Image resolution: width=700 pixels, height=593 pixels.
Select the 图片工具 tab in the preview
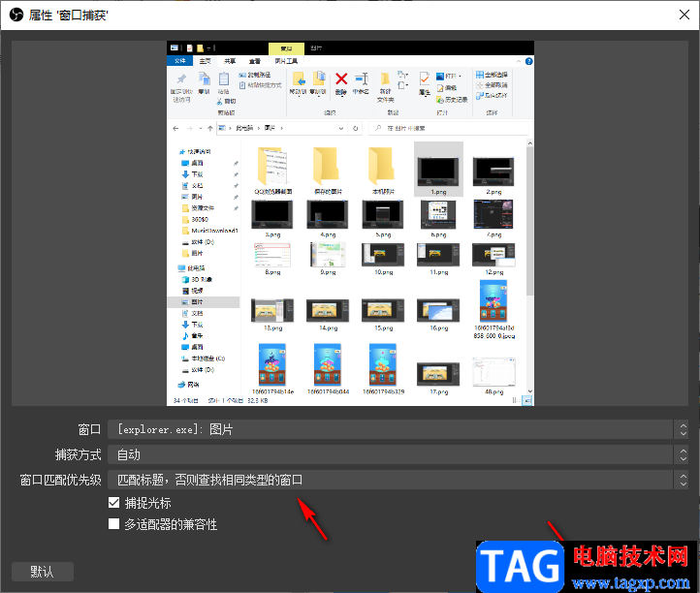pos(286,61)
